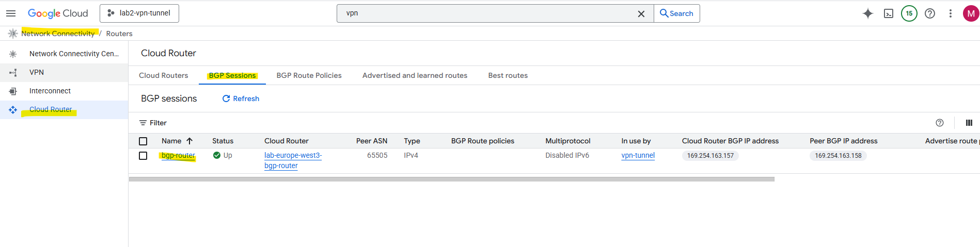Switch to Advertised and learned routes tab
This screenshot has width=980, height=247.
point(415,75)
